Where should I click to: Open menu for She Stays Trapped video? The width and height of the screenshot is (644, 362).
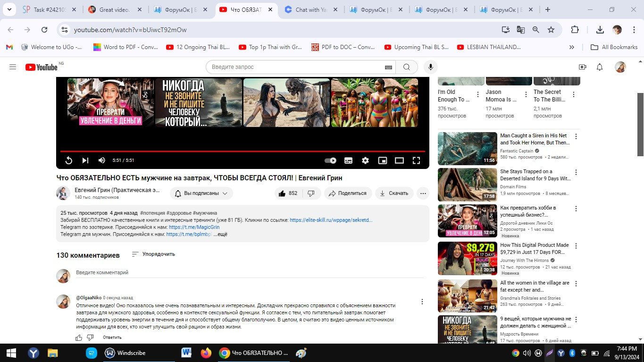pyautogui.click(x=576, y=172)
